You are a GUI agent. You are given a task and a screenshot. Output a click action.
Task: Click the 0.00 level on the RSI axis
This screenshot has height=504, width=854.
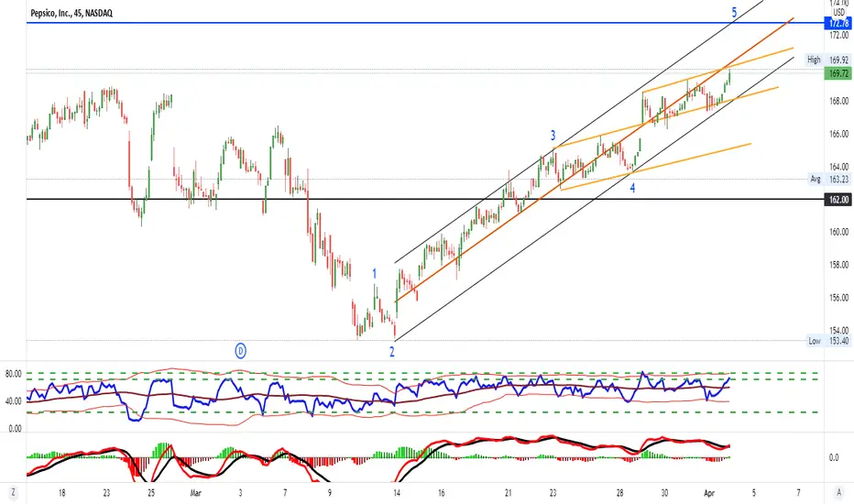pos(15,429)
